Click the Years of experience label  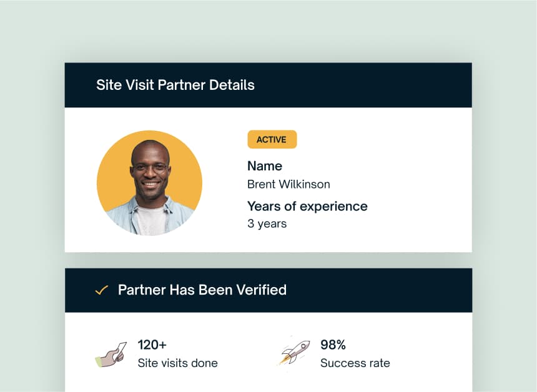(x=307, y=206)
